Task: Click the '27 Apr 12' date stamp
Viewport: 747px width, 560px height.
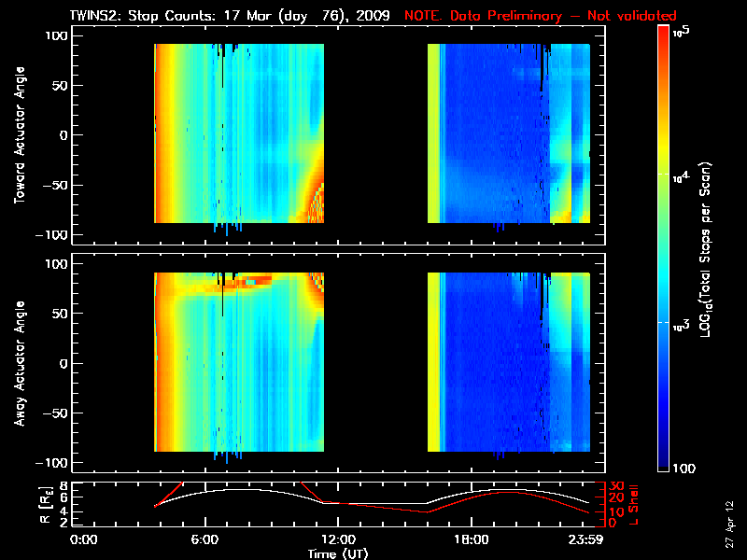Action: 729,524
